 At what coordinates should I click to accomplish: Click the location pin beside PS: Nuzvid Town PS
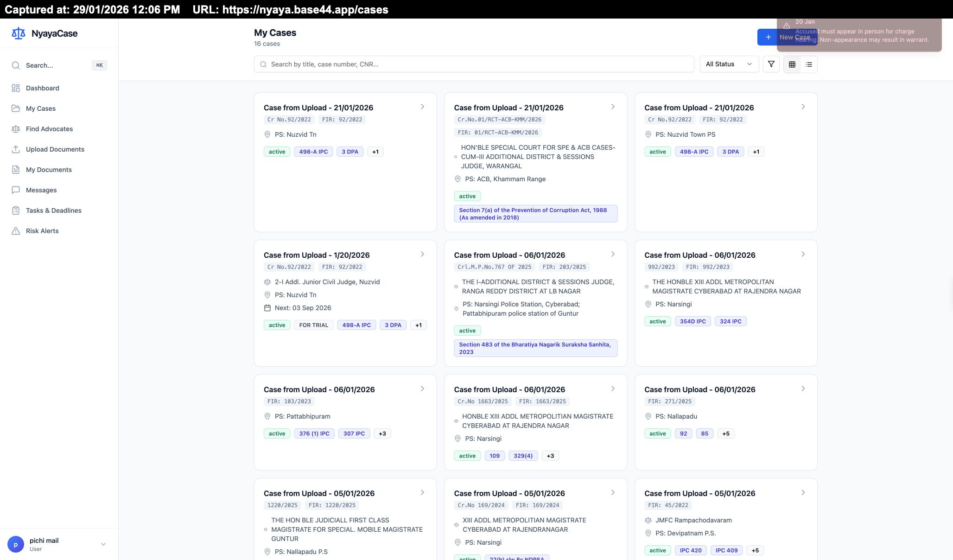pos(648,134)
